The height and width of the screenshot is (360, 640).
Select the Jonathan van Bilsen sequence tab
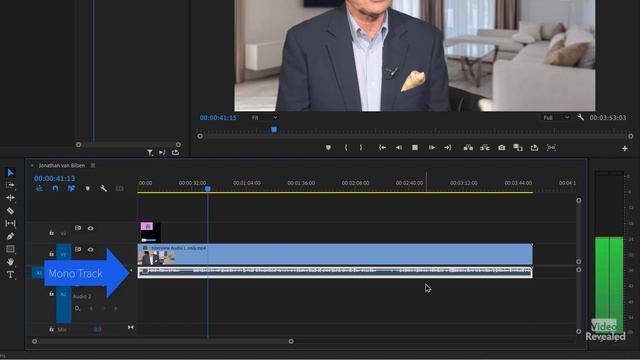62,166
